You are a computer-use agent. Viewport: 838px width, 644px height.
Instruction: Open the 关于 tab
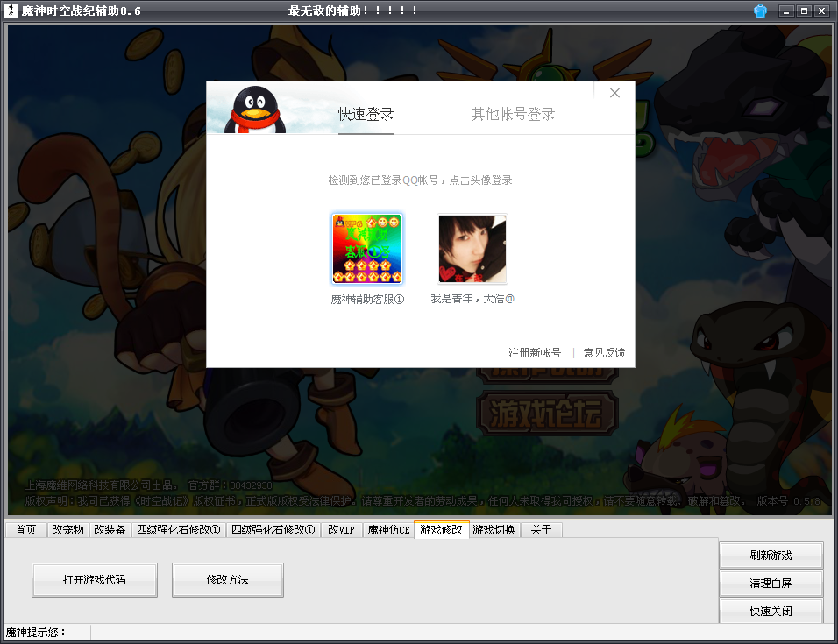coord(541,530)
